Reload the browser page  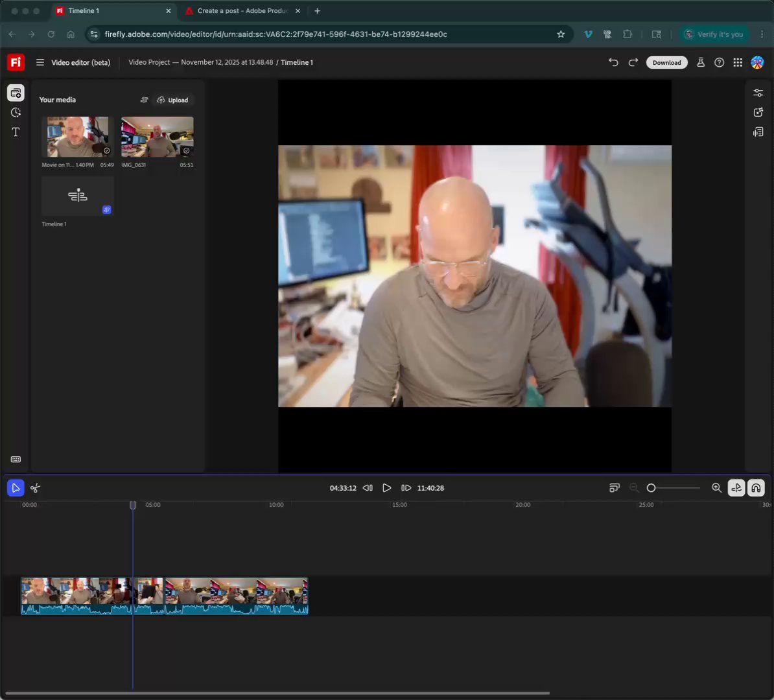51,34
